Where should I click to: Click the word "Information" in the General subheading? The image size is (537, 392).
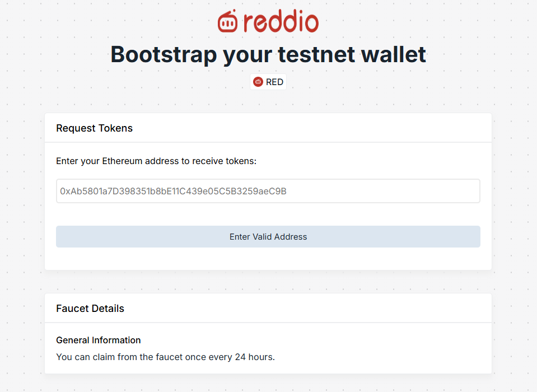point(116,340)
